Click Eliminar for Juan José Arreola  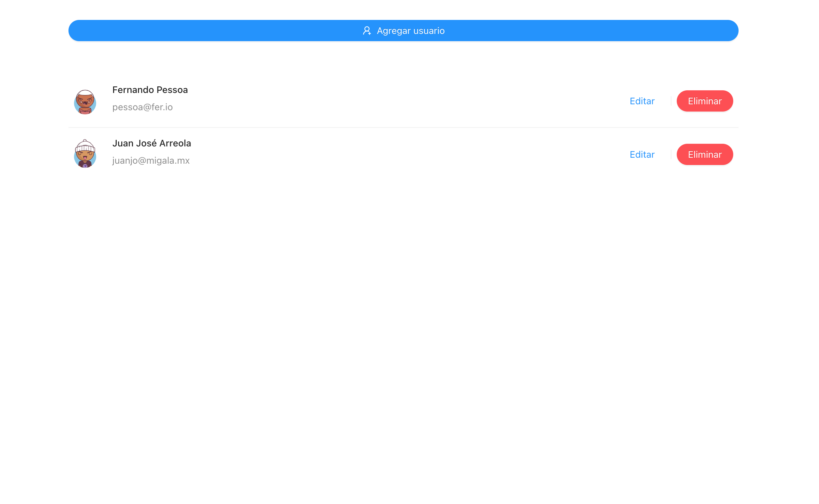(x=705, y=154)
